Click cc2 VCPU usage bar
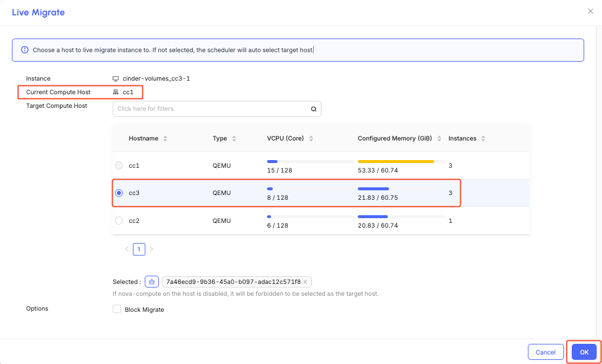The width and height of the screenshot is (602, 364). point(310,217)
